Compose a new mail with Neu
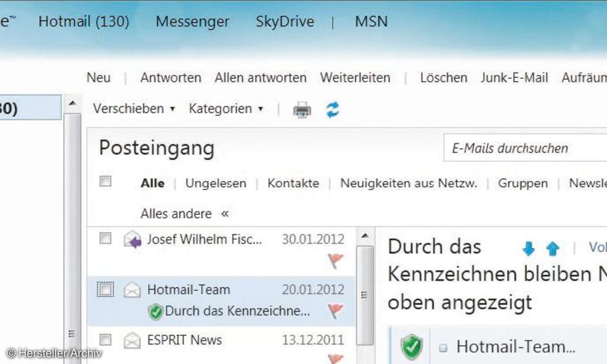This screenshot has width=607, height=364. (x=99, y=78)
